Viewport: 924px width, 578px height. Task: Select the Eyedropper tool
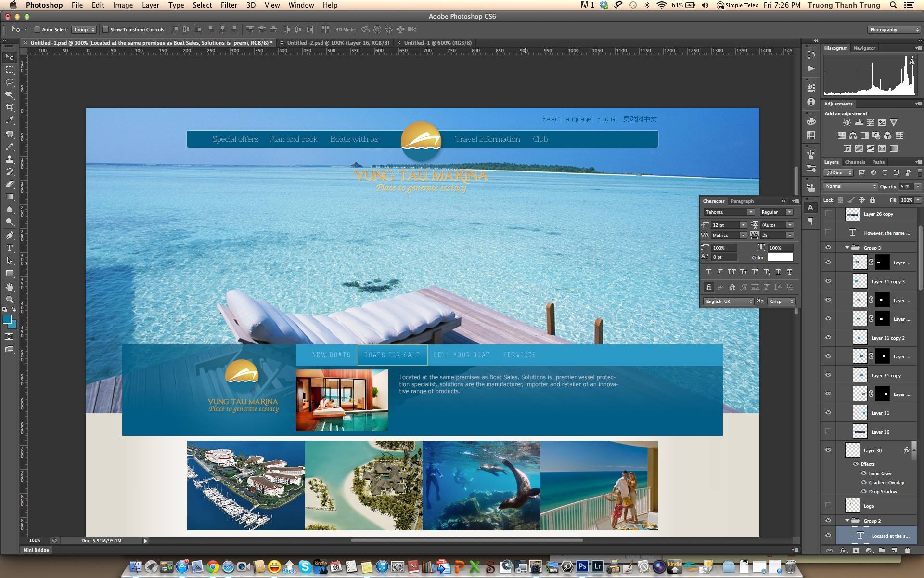pyautogui.click(x=10, y=120)
